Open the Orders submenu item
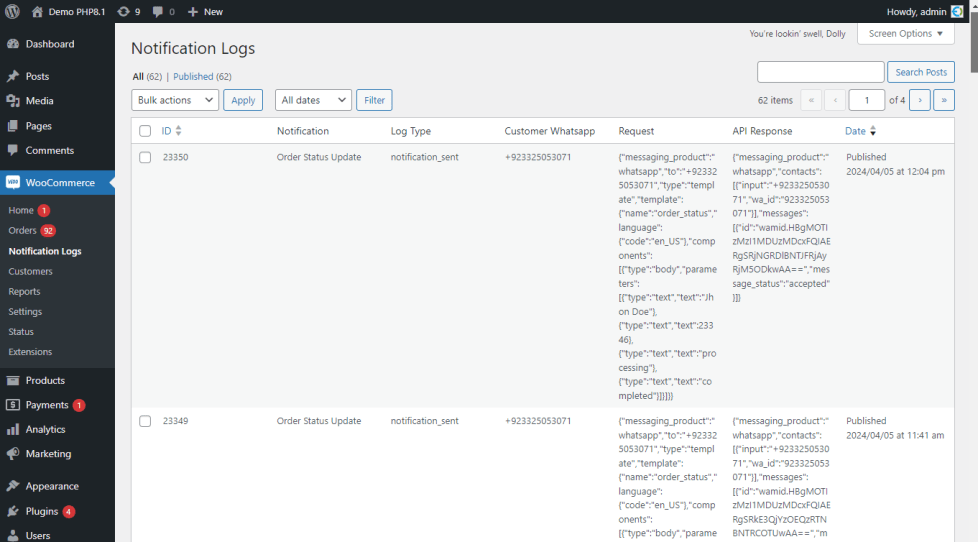Viewport: 978px width, 542px height. (22, 231)
